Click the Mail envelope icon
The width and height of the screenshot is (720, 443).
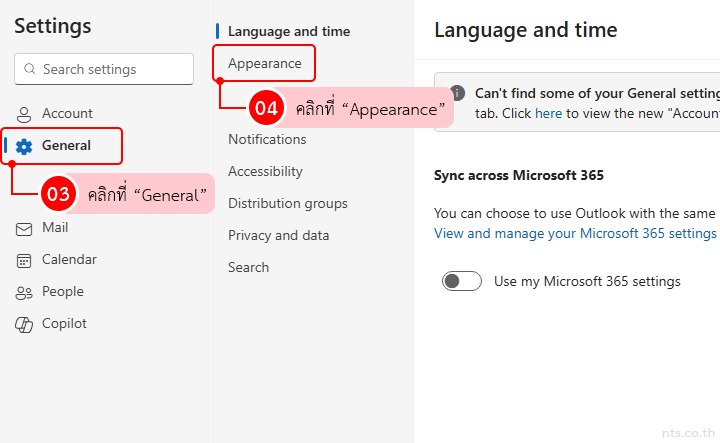click(24, 229)
